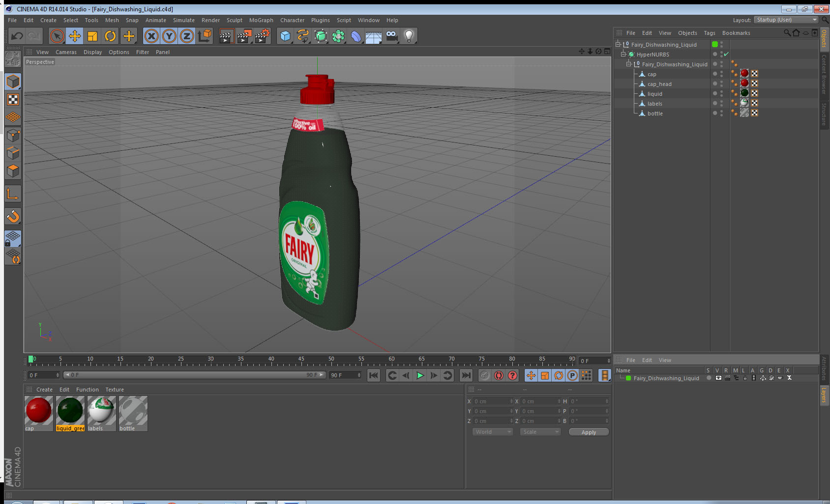Image resolution: width=830 pixels, height=504 pixels.
Task: Toggle visibility dots for cap object
Action: coord(721,74)
